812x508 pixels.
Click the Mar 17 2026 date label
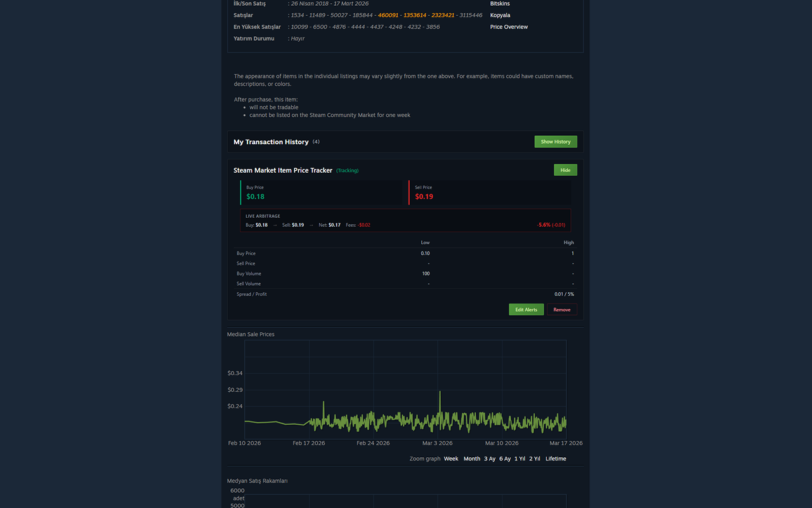566,443
